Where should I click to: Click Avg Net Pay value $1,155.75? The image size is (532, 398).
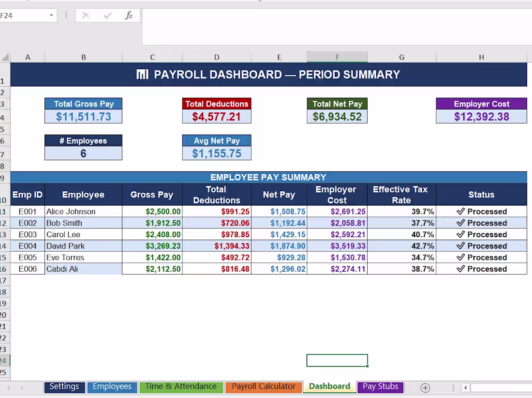[217, 153]
